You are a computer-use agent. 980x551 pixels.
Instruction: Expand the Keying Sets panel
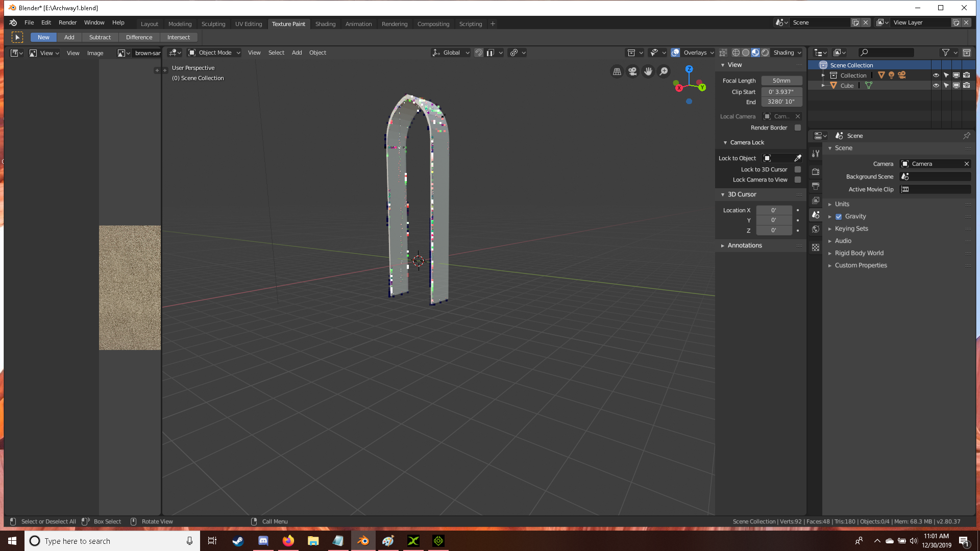pyautogui.click(x=851, y=229)
